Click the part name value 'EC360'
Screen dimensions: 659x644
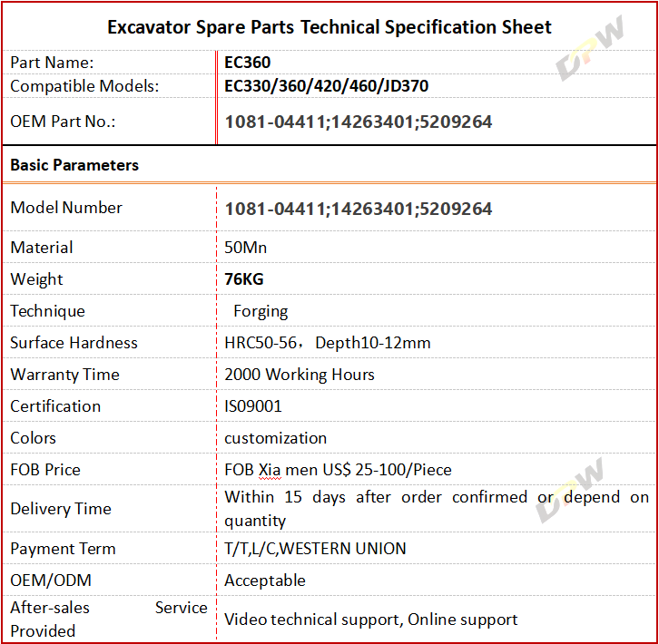click(x=247, y=63)
